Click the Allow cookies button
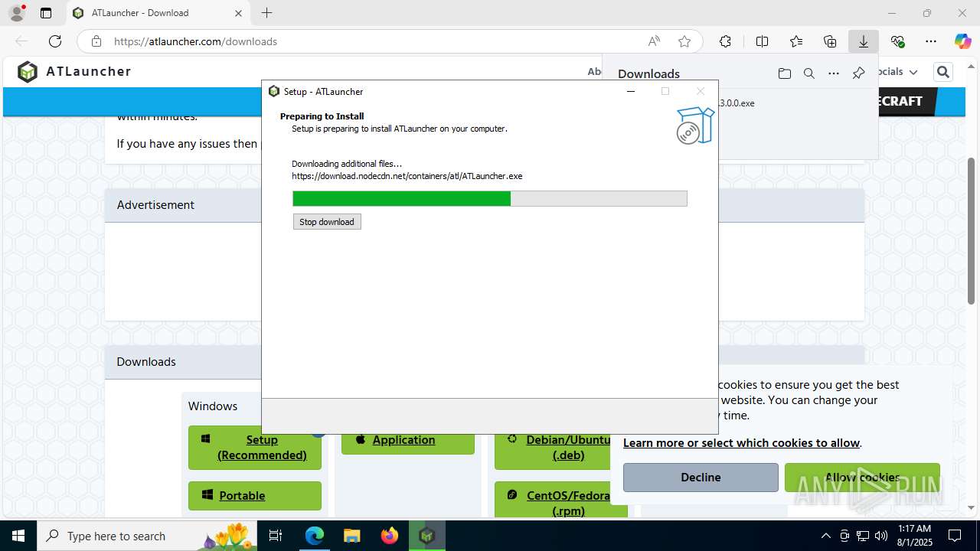Screen dimensions: 980x551 862,478
